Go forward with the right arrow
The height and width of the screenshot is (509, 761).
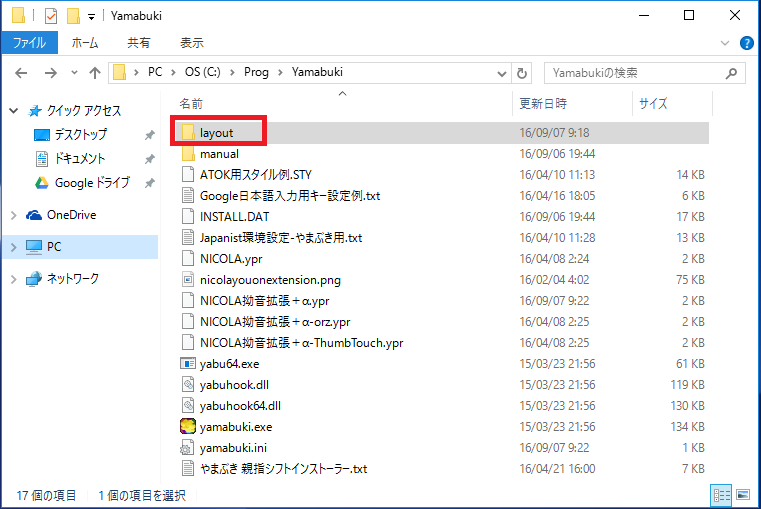point(50,73)
